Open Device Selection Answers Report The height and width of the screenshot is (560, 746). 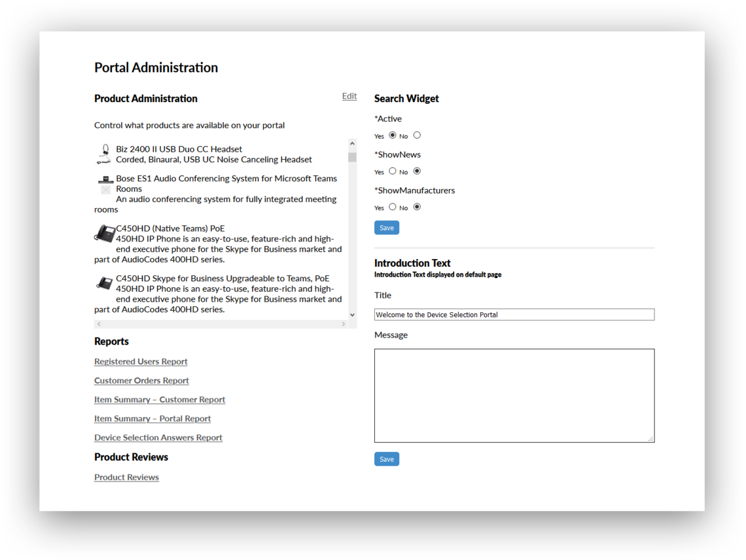click(x=158, y=438)
